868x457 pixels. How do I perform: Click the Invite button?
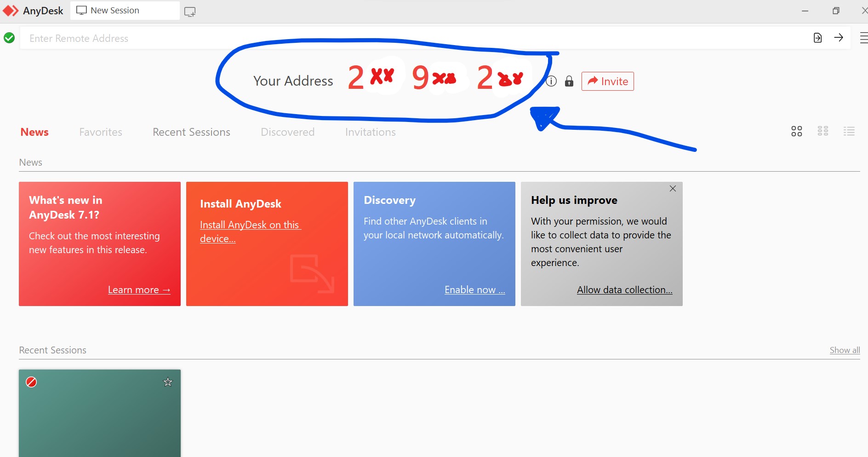point(607,81)
